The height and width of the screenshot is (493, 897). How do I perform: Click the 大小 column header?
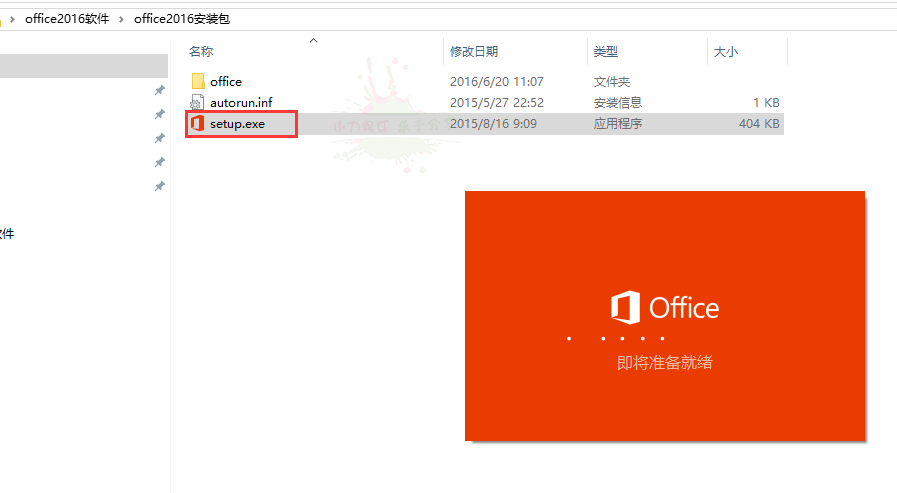click(x=726, y=51)
